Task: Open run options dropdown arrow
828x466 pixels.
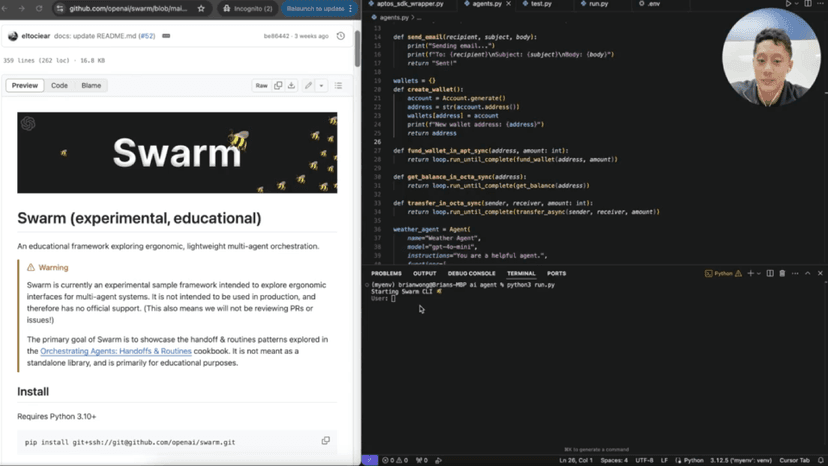Action: pos(796,4)
